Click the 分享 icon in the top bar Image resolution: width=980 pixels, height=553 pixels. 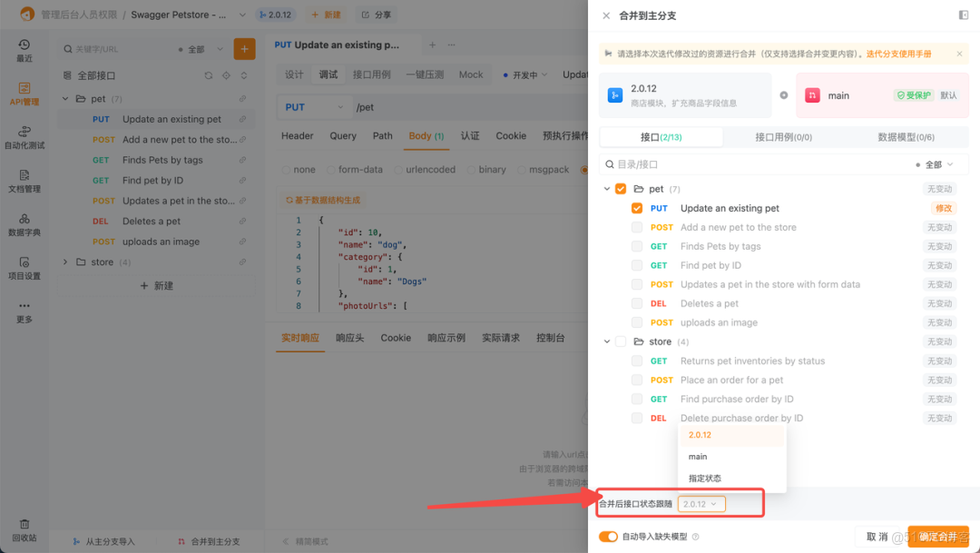[x=376, y=15]
